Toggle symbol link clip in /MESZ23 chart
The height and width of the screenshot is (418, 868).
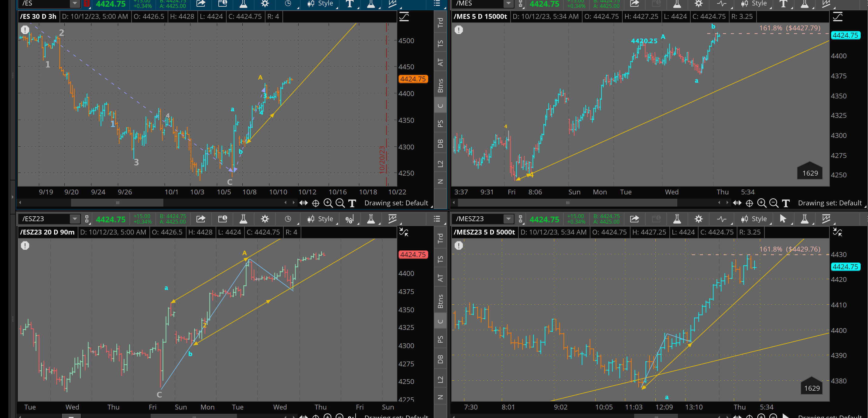click(521, 219)
